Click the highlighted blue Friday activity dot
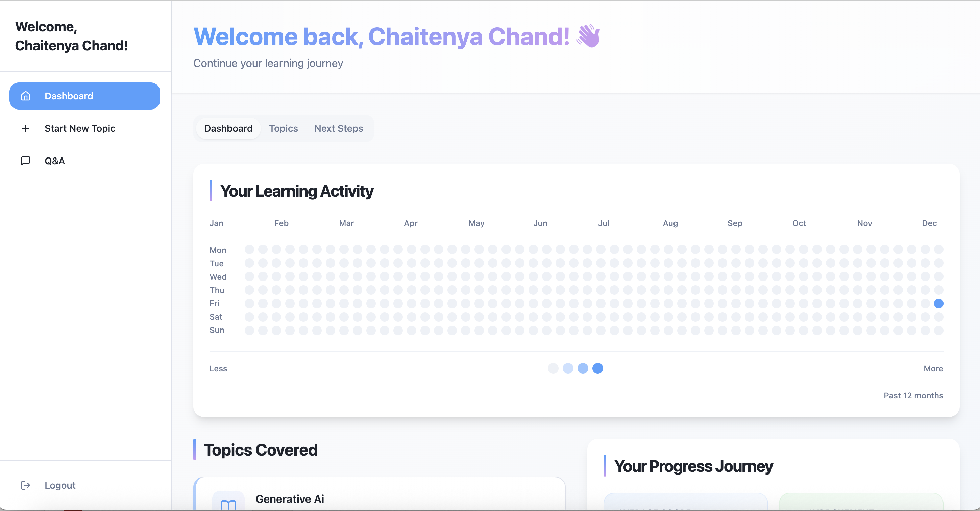 click(x=938, y=303)
